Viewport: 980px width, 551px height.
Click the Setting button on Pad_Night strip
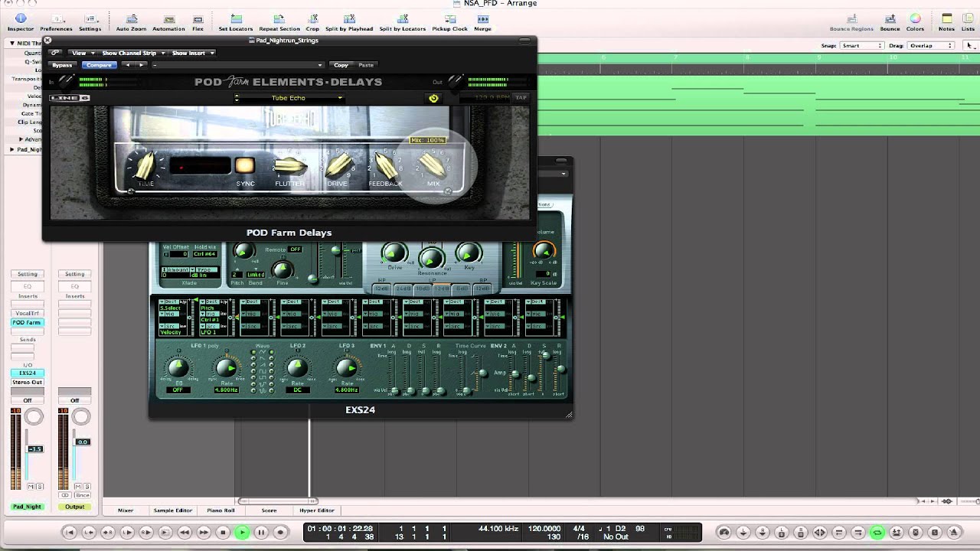tap(28, 274)
